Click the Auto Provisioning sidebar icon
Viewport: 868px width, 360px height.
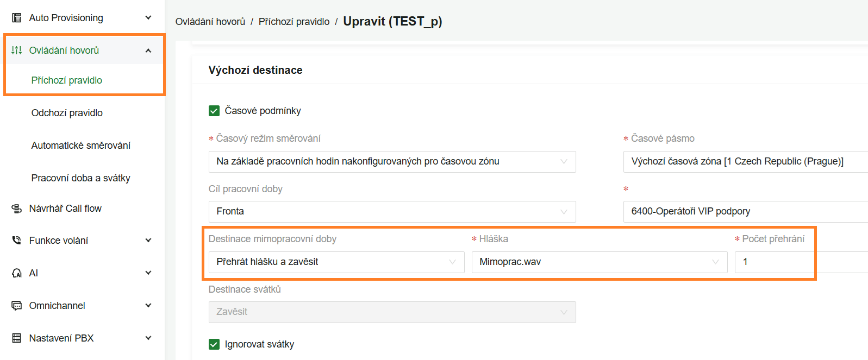click(x=17, y=18)
